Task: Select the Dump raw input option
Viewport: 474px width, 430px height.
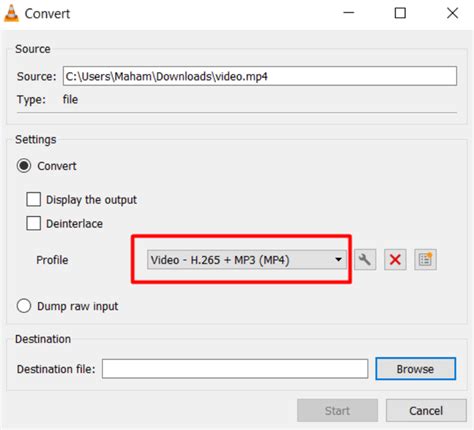Action: pos(24,306)
